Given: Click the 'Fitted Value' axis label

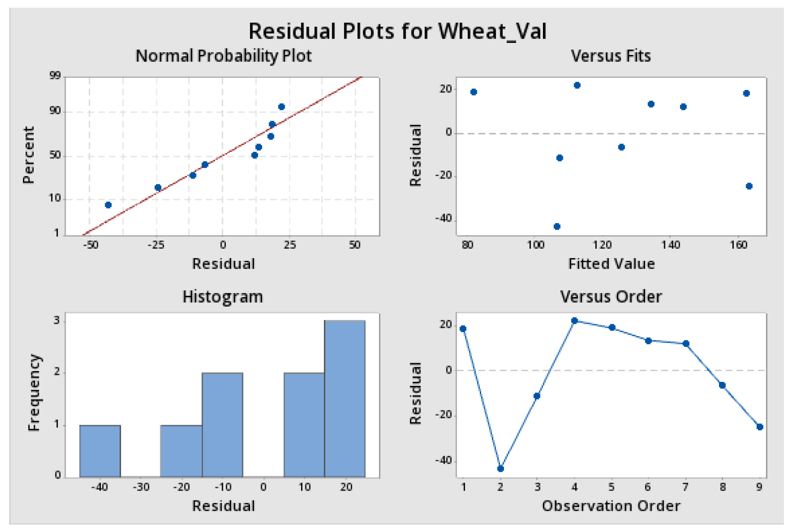Looking at the screenshot, I should [611, 264].
